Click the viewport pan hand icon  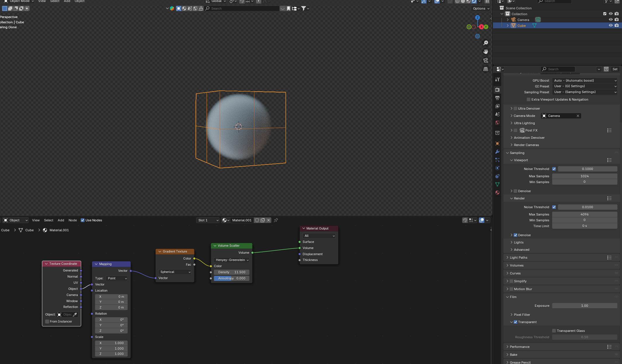coord(486,52)
